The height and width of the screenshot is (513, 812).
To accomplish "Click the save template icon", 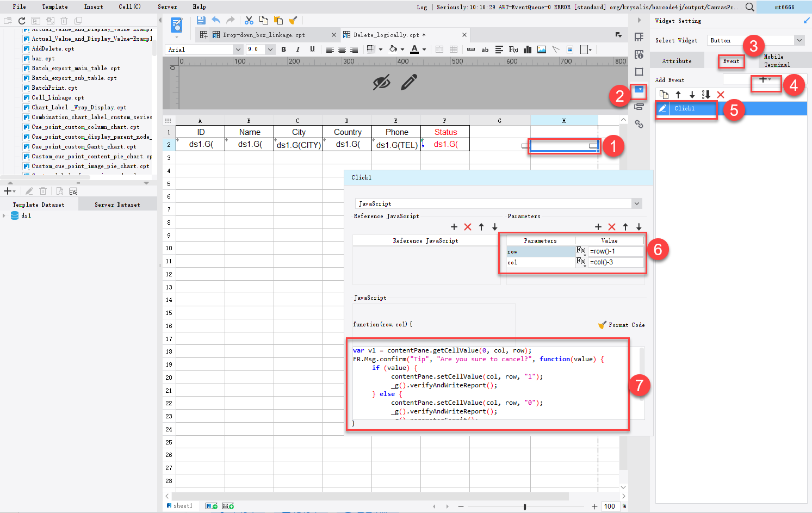I will (201, 20).
